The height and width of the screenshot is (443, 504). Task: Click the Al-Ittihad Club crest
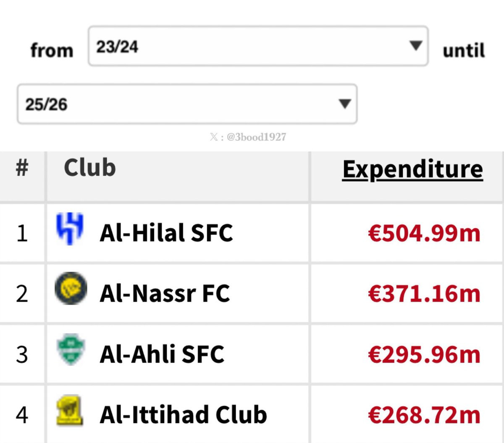click(x=70, y=410)
